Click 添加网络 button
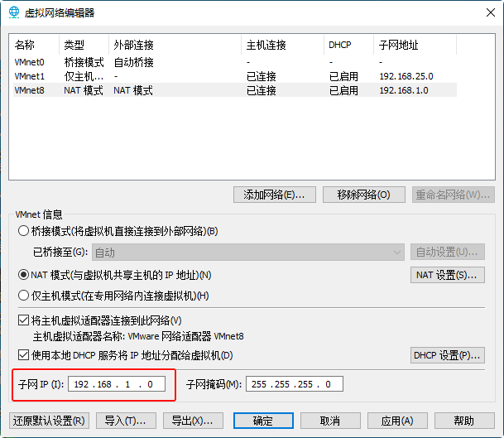 pyautogui.click(x=274, y=195)
